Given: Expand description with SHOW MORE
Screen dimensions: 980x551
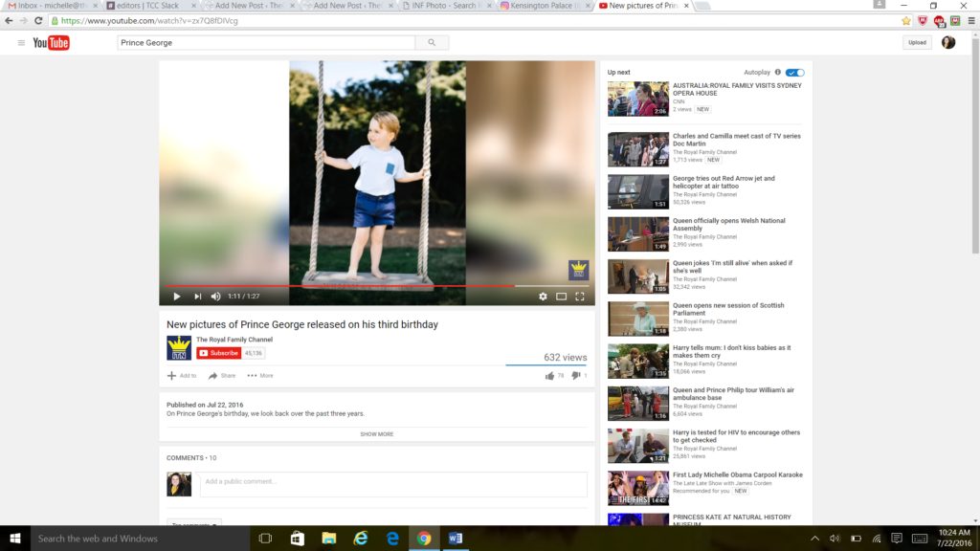Looking at the screenshot, I should point(376,434).
